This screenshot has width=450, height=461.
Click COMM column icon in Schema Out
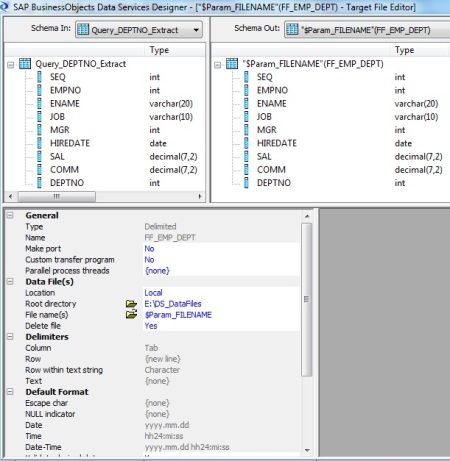246,170
